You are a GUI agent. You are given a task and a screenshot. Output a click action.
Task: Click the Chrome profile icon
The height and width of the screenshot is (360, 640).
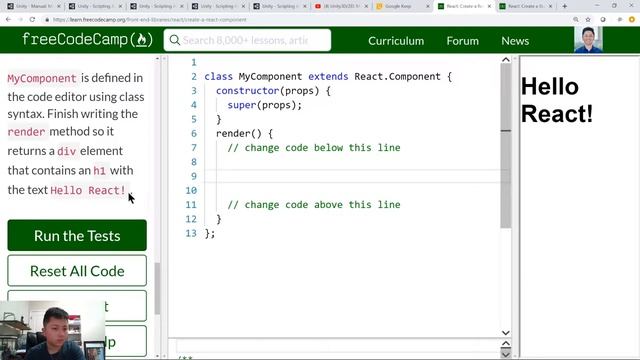[x=632, y=20]
